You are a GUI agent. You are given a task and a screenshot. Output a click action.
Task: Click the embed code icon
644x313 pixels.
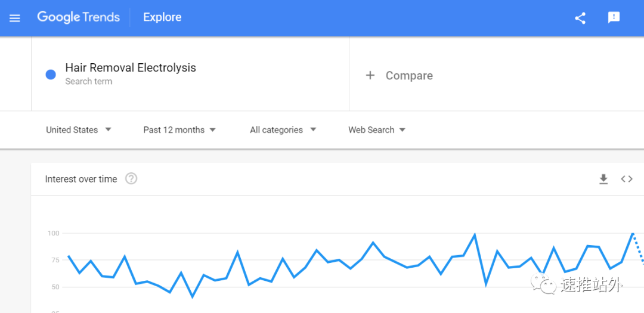coord(627,179)
